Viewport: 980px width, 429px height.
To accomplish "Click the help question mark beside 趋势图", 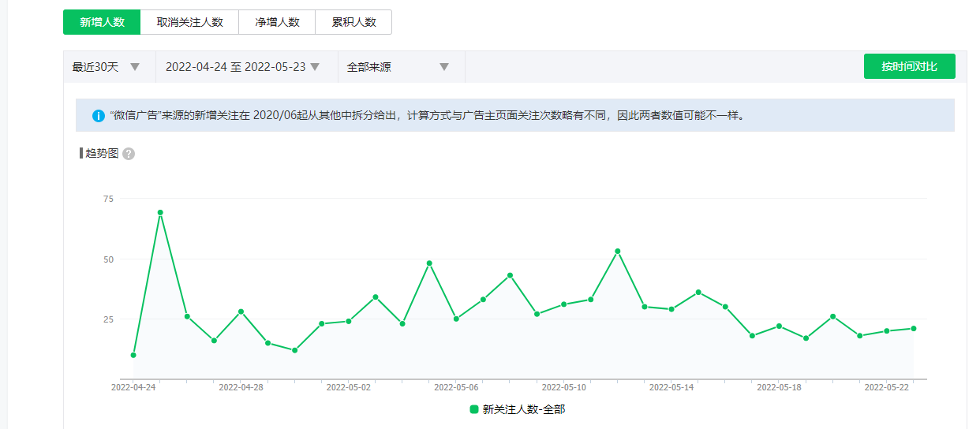I will tap(129, 154).
